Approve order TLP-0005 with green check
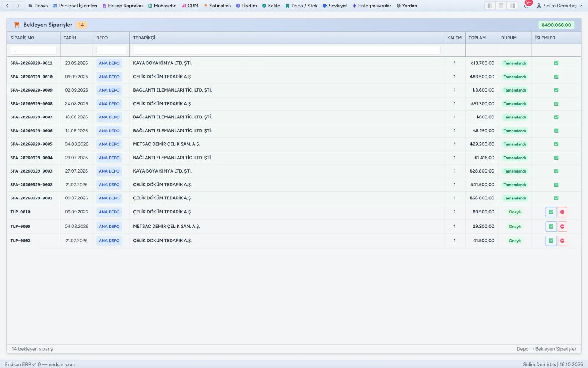The image size is (588, 368). click(x=551, y=226)
